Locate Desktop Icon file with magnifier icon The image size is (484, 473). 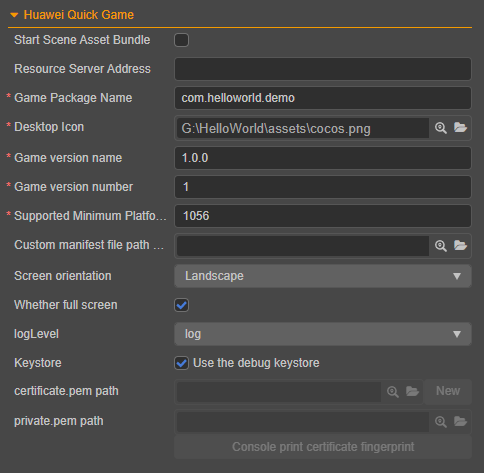pyautogui.click(x=441, y=128)
